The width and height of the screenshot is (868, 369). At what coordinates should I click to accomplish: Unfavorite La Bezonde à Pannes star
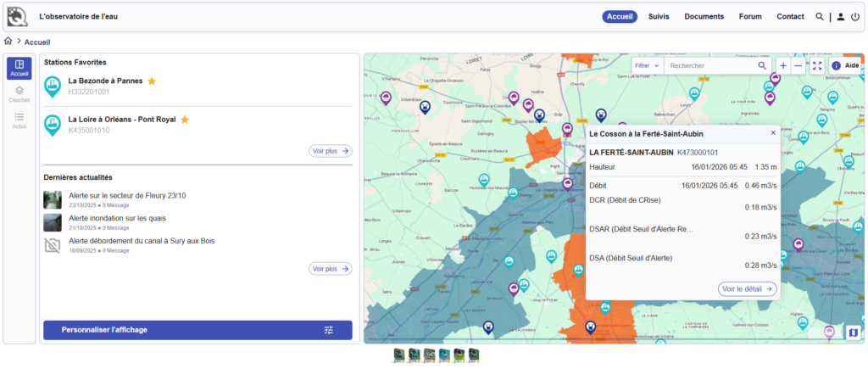[x=152, y=81]
